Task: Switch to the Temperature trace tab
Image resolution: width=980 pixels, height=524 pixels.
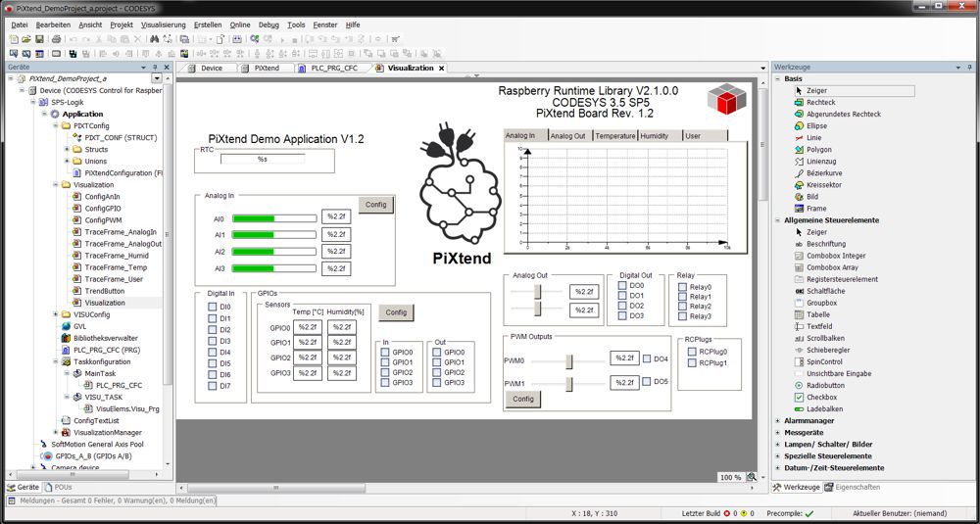Action: point(615,135)
